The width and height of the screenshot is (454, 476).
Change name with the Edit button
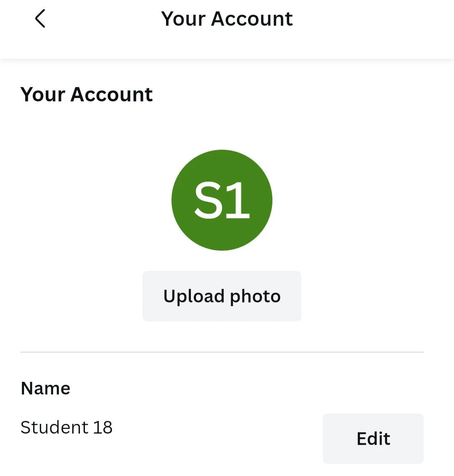click(373, 438)
